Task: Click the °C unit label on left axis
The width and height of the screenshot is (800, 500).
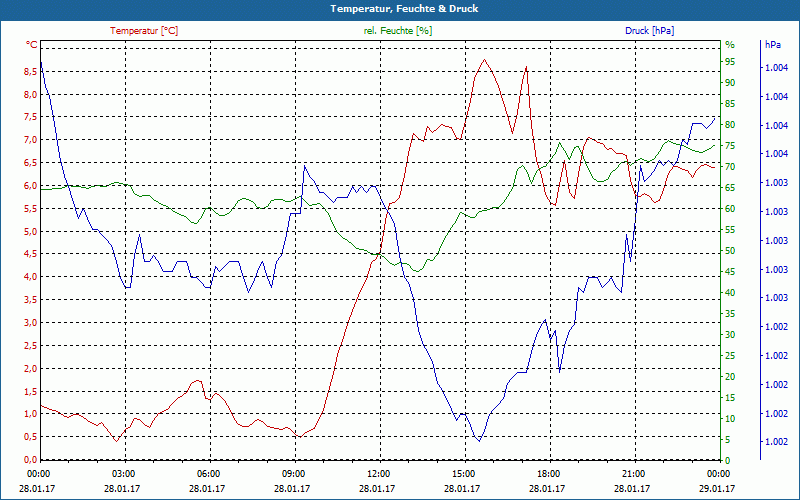Action: click(31, 45)
